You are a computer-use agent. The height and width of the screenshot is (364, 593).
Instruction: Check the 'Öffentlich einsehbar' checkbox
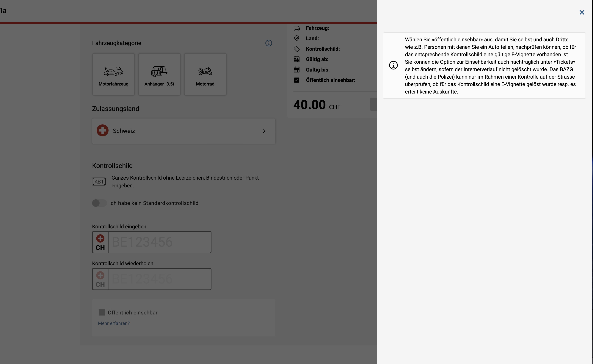pyautogui.click(x=102, y=312)
